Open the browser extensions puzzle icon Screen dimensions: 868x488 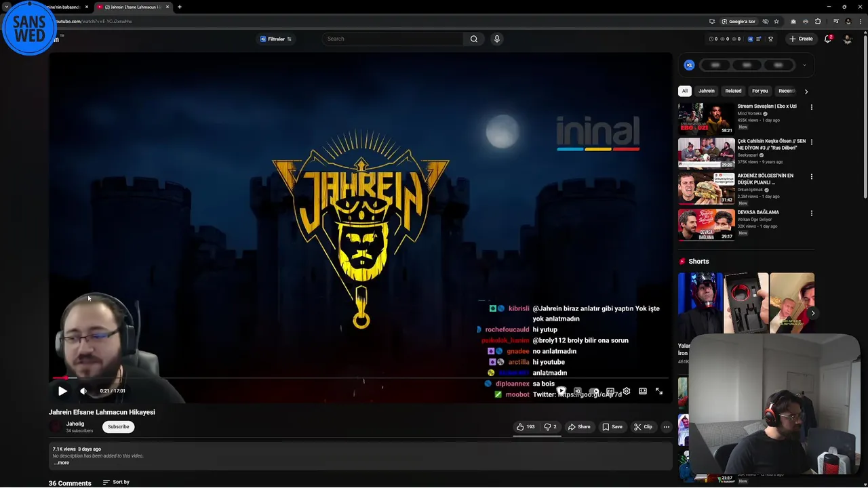pos(818,21)
